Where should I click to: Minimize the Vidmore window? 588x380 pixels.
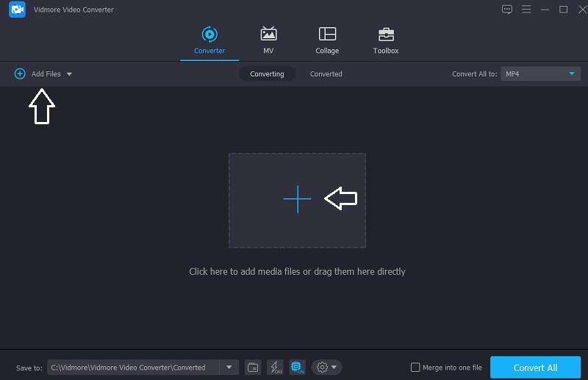[x=545, y=10]
